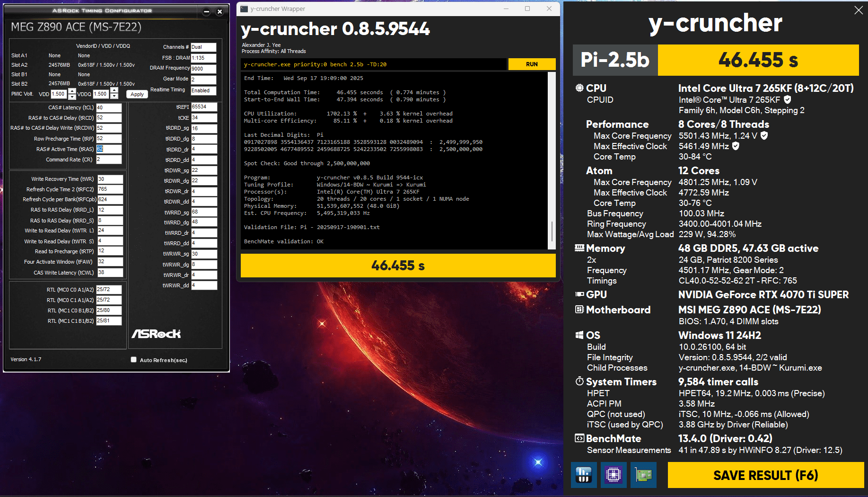The image size is (868, 497).
Task: Click the 'BenchMate validation: OK' line
Action: click(284, 241)
